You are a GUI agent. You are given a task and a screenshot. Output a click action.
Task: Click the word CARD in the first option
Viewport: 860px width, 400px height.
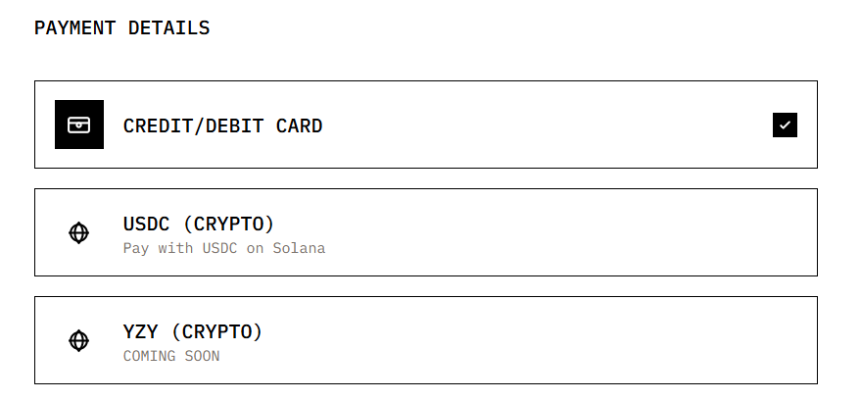point(298,126)
